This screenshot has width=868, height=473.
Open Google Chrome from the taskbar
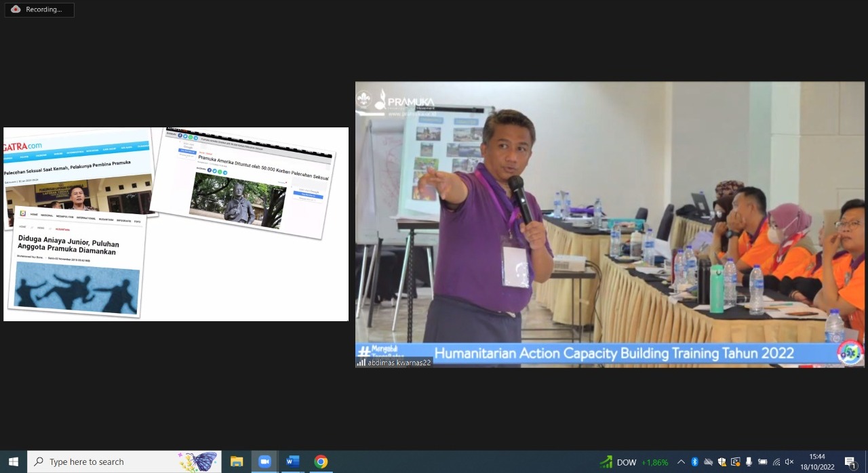[321, 461]
